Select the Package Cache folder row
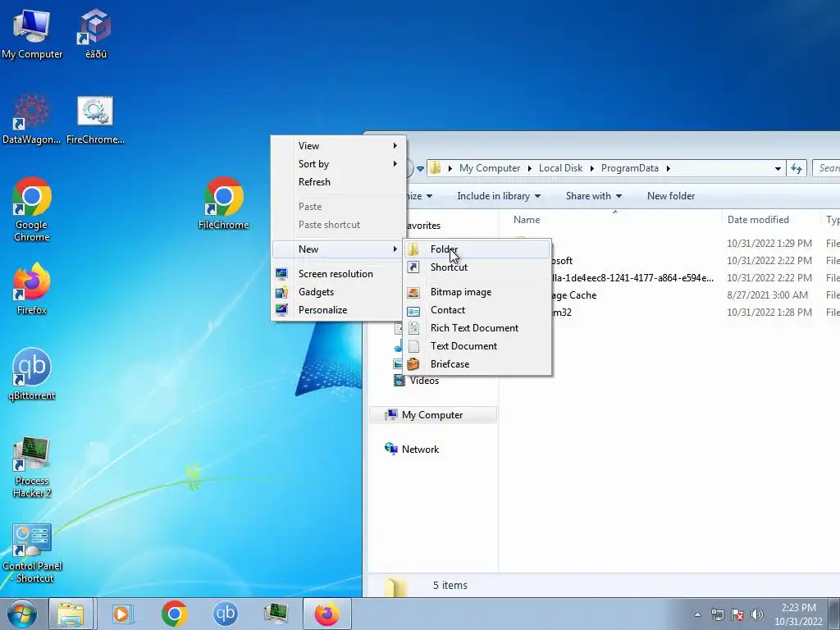Image resolution: width=840 pixels, height=630 pixels. (696, 295)
